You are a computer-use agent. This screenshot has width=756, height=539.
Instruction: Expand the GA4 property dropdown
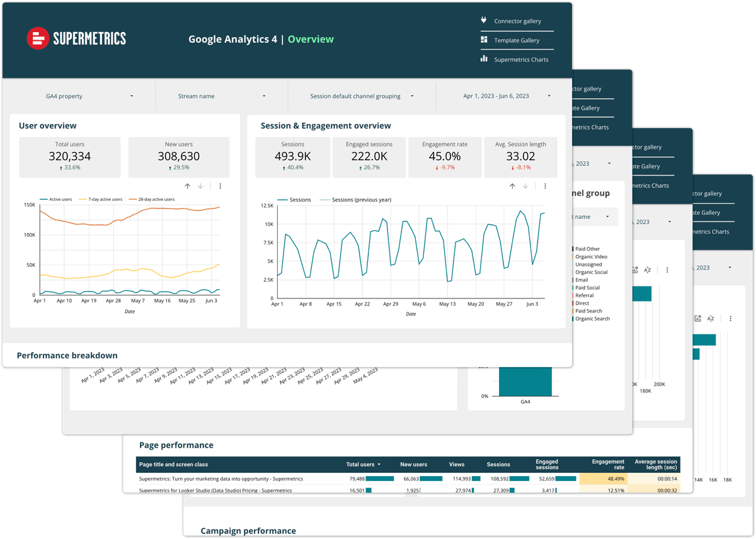tap(89, 96)
